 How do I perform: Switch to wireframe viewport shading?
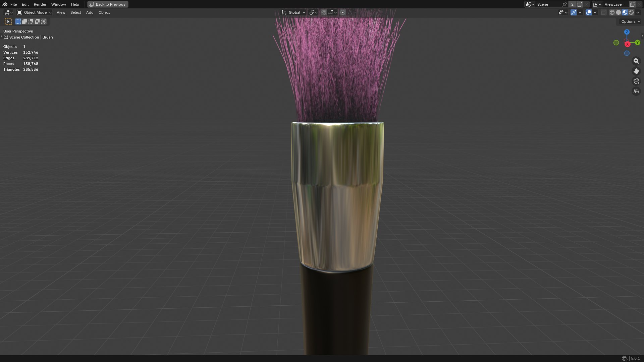(x=612, y=12)
